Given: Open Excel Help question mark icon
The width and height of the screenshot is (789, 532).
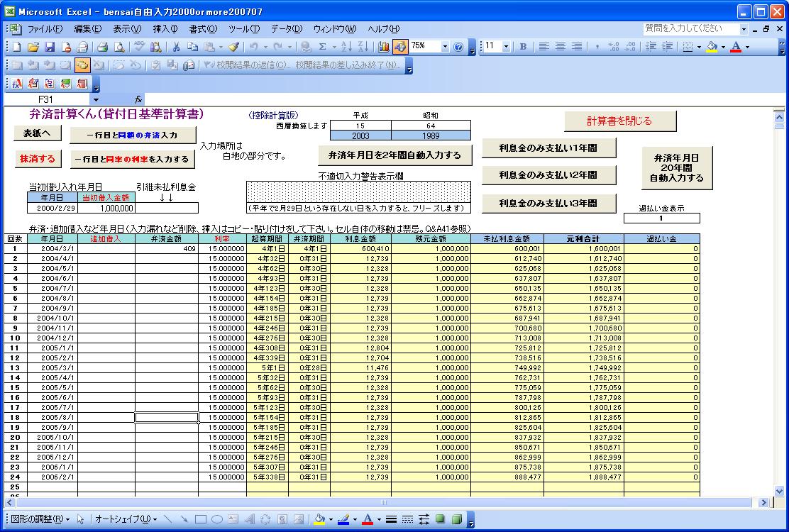Looking at the screenshot, I should click(x=458, y=47).
